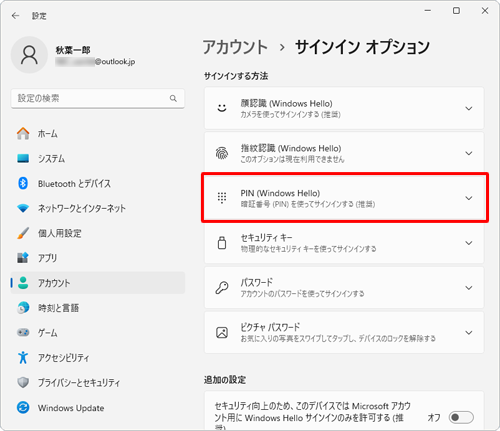
Task: Click the PIN keypad dots icon
Action: [x=222, y=198]
